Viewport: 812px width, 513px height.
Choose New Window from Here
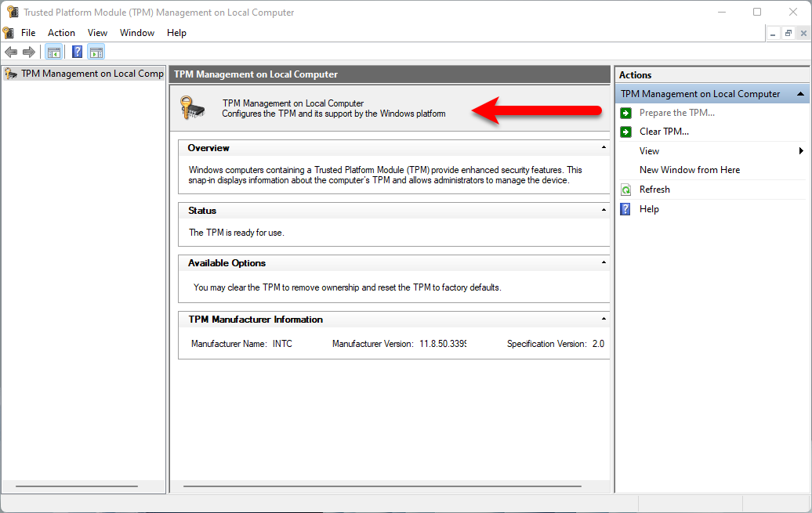(x=689, y=170)
